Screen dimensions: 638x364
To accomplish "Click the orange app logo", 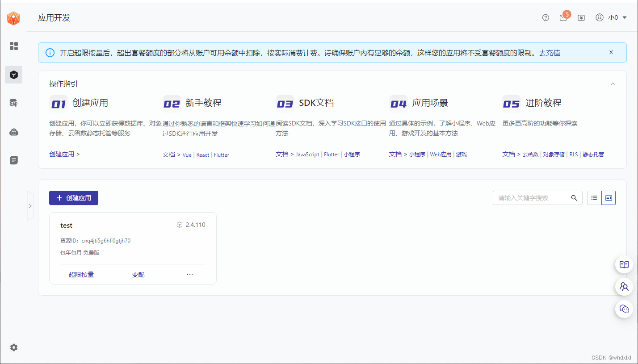I will (x=13, y=18).
